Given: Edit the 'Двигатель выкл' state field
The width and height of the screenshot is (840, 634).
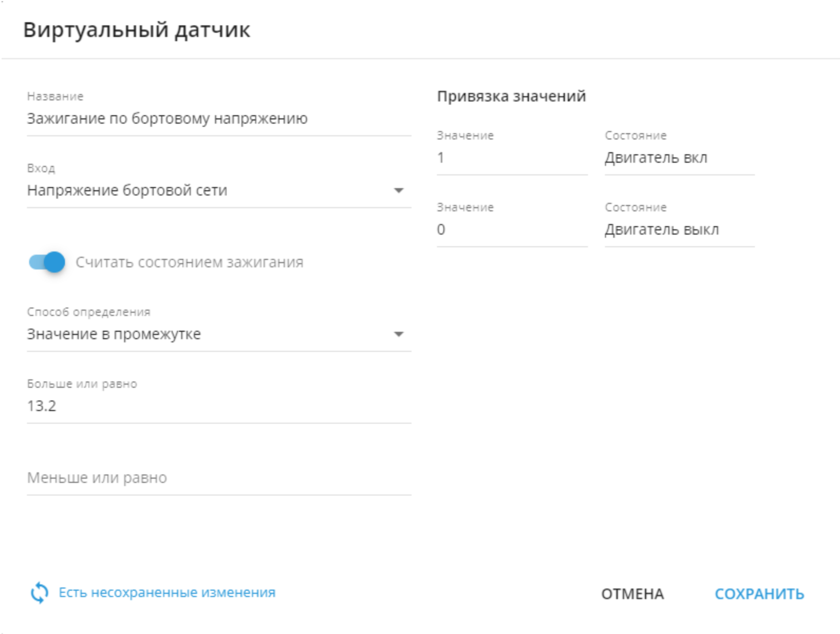Looking at the screenshot, I should 679,229.
